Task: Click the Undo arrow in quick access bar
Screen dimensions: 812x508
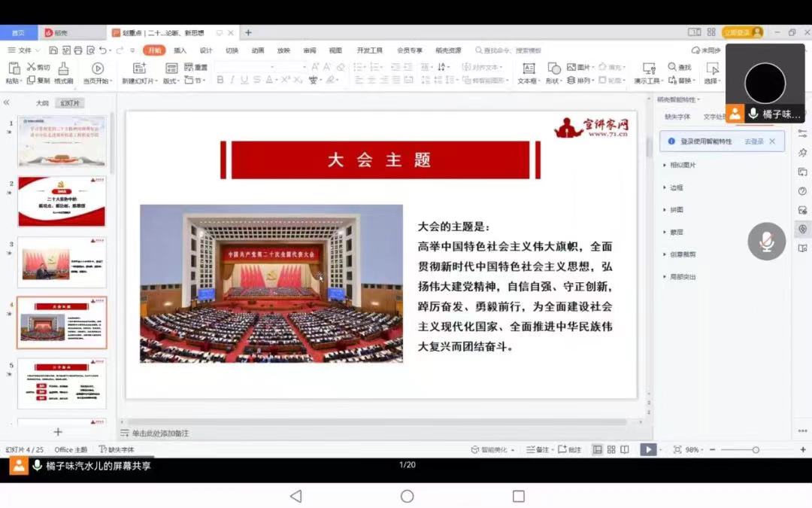Action: click(101, 50)
